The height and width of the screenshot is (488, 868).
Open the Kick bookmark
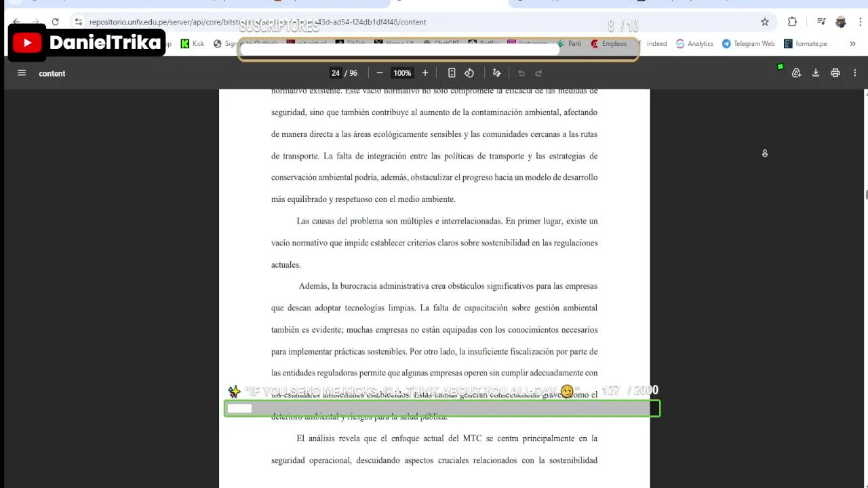click(x=193, y=43)
